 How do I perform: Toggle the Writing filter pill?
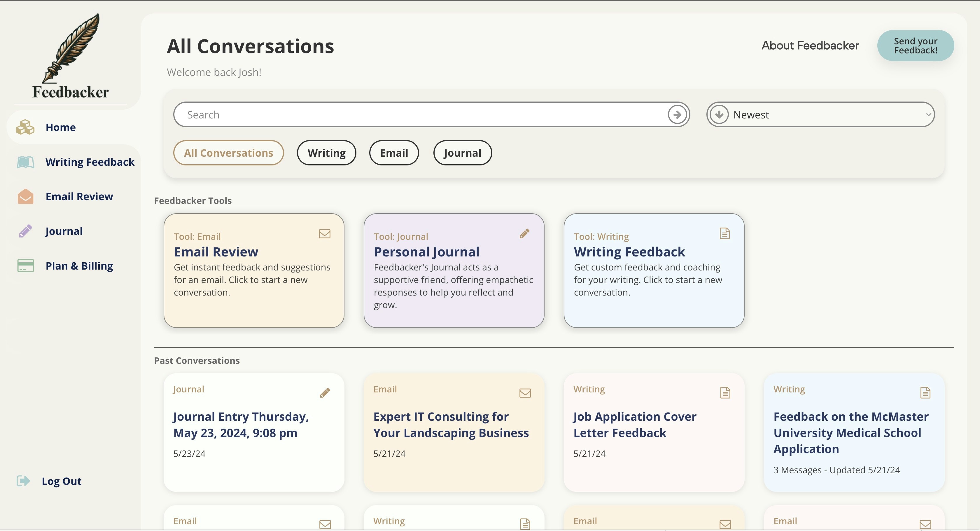pos(326,153)
